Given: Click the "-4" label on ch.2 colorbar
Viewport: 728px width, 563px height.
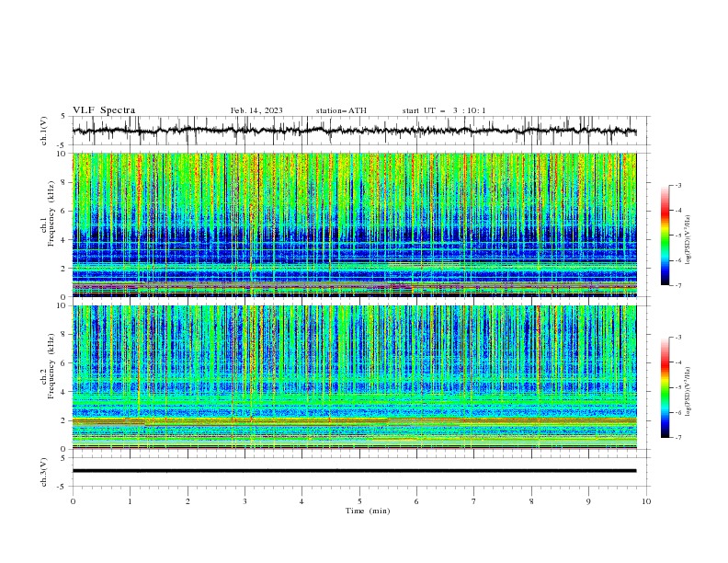Looking at the screenshot, I should click(x=678, y=362).
